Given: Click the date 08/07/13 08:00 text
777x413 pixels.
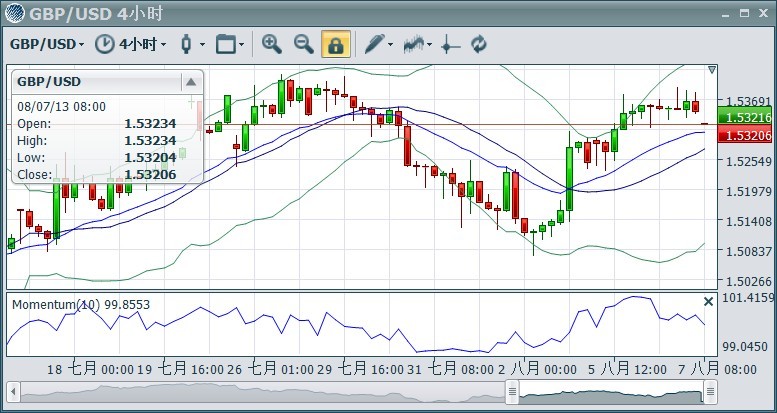Looking at the screenshot, I should tap(61, 107).
